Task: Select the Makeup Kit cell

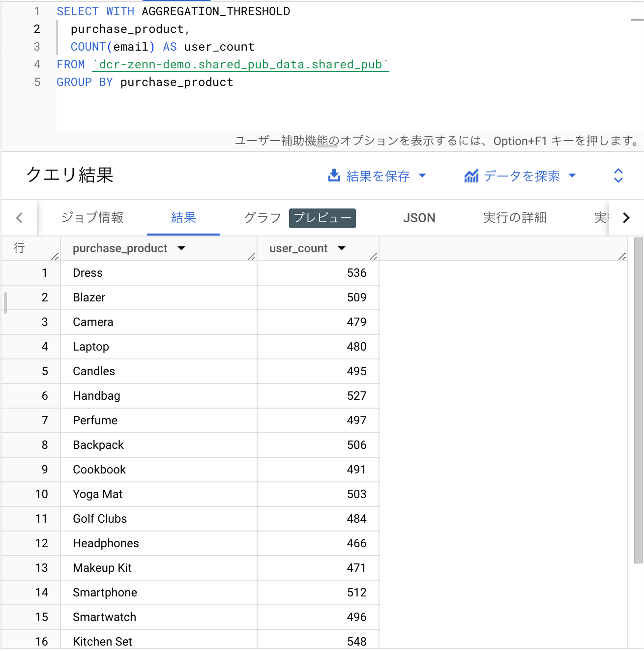Action: click(159, 568)
